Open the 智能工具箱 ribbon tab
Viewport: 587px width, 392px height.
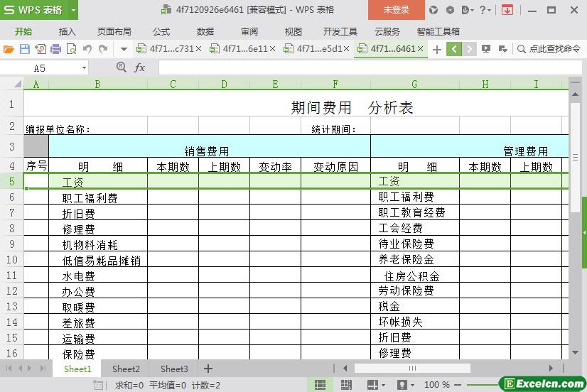pyautogui.click(x=438, y=32)
